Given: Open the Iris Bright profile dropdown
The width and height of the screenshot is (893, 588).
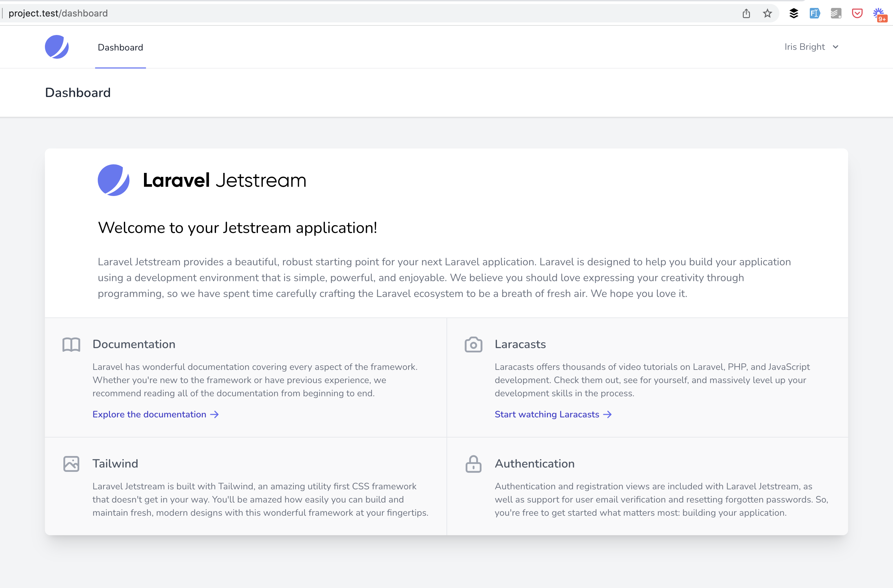Looking at the screenshot, I should tap(805, 47).
